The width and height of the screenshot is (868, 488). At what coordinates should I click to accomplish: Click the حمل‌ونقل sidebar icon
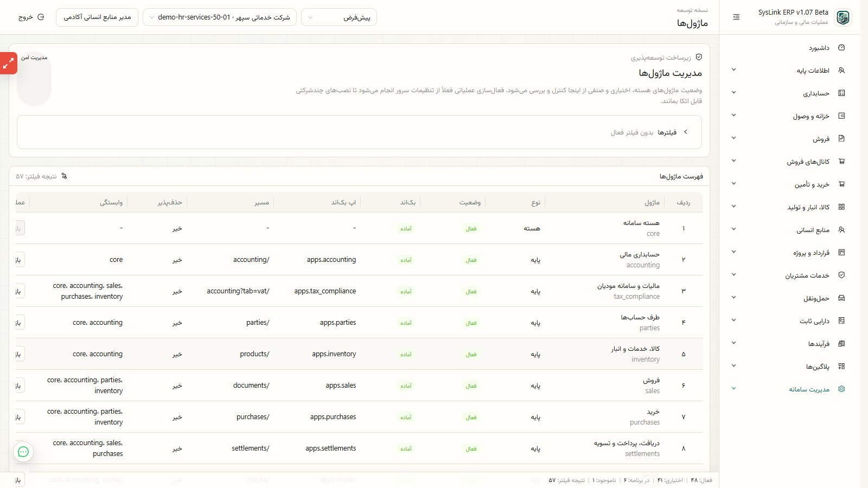841,298
